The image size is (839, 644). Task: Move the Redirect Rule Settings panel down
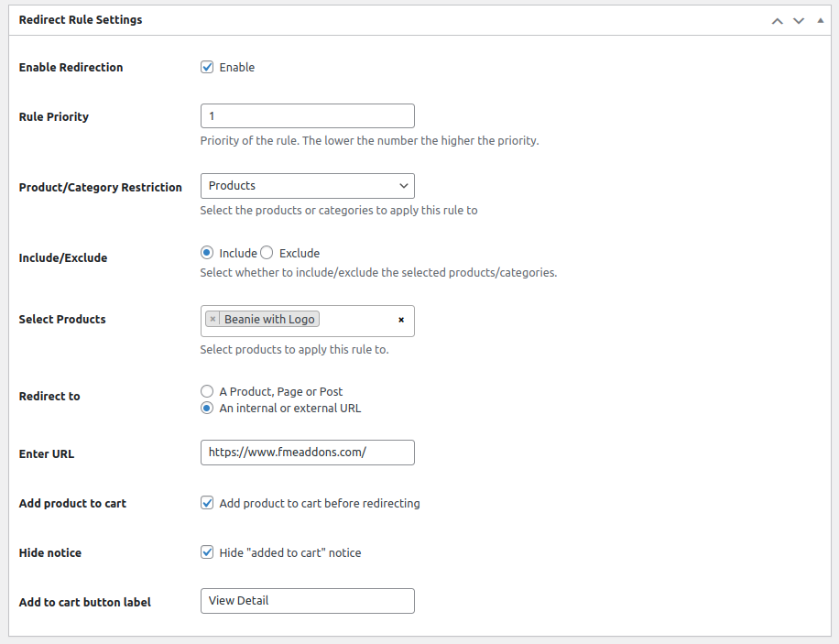click(798, 20)
